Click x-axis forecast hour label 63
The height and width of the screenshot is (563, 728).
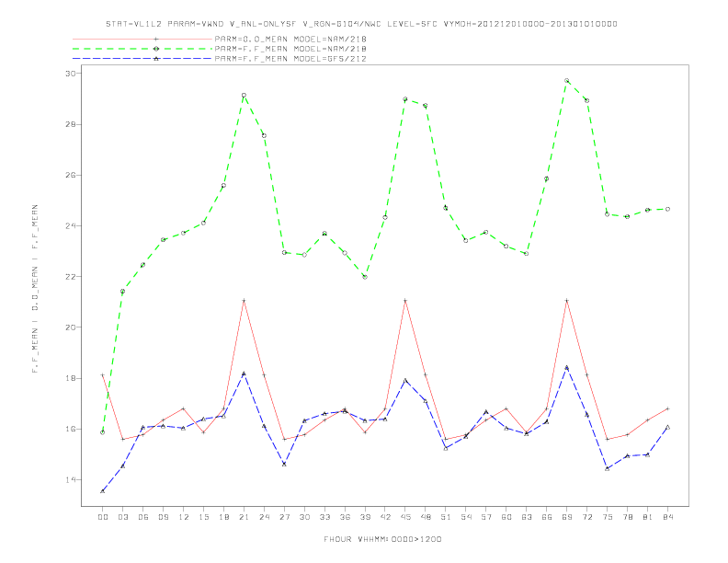click(x=527, y=517)
